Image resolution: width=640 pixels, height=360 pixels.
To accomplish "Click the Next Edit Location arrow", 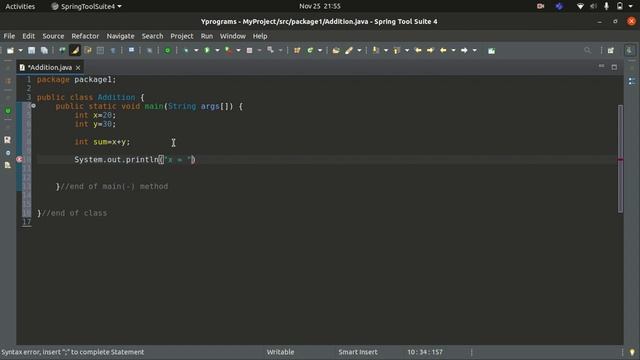I will [x=430, y=50].
